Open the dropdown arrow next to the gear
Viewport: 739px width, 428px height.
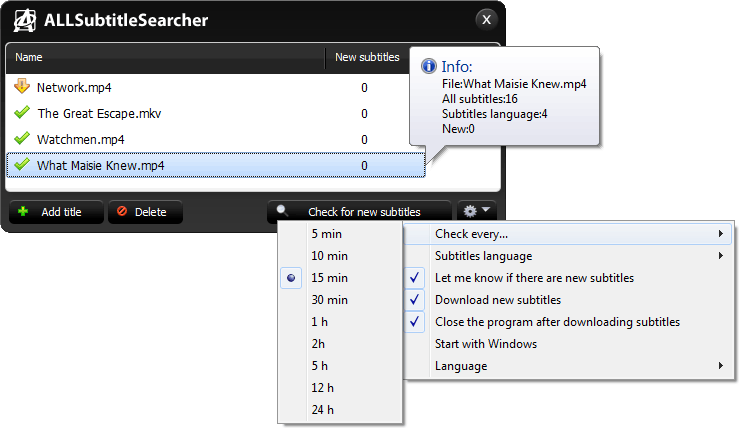pyautogui.click(x=486, y=209)
